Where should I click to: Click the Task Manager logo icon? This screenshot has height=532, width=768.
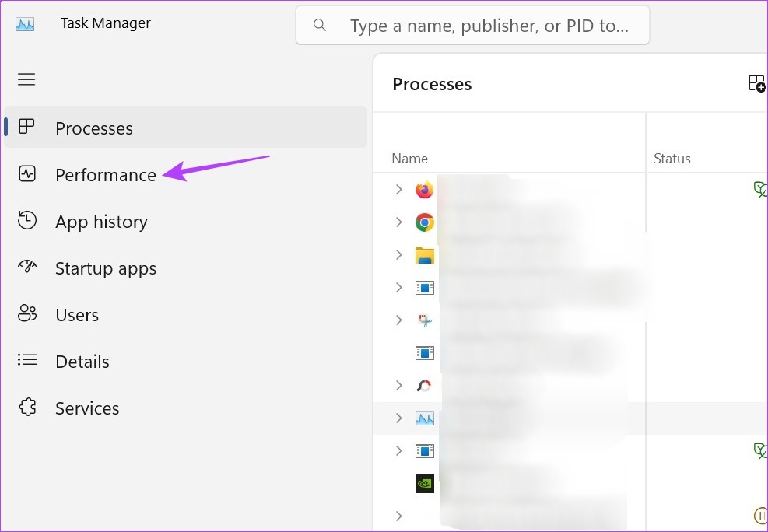25,24
